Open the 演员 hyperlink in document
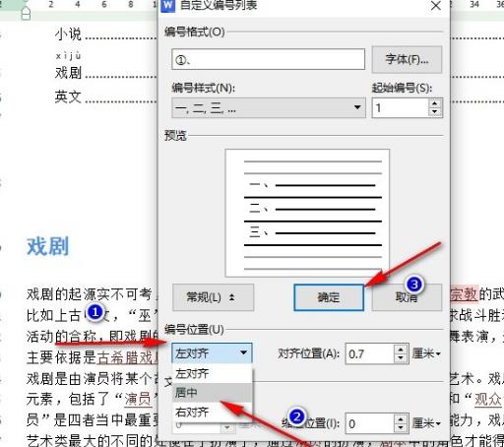 (138, 400)
